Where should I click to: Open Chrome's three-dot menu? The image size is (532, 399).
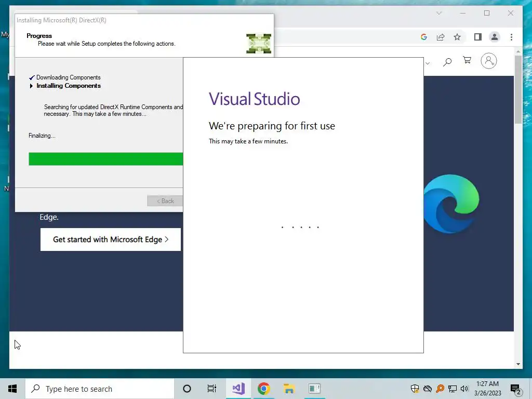tap(511, 37)
